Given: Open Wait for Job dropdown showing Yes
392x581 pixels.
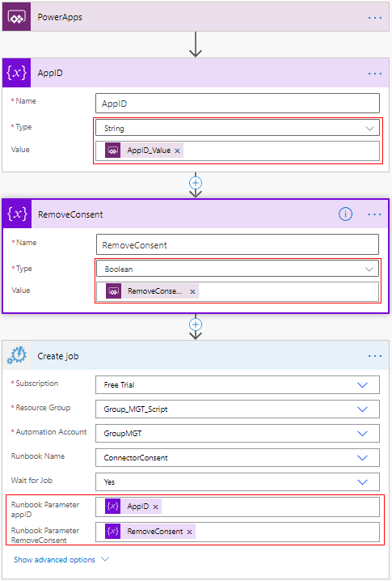Looking at the screenshot, I should 238,481.
